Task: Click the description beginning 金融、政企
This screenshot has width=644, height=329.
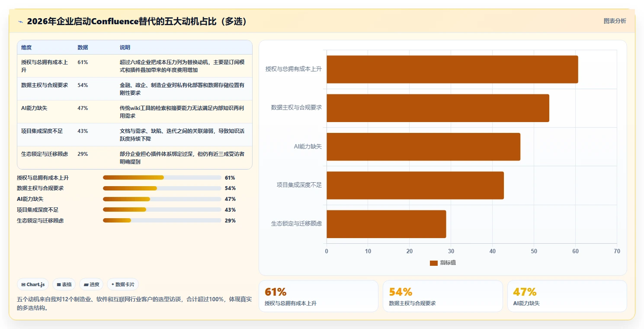Action: (182, 89)
